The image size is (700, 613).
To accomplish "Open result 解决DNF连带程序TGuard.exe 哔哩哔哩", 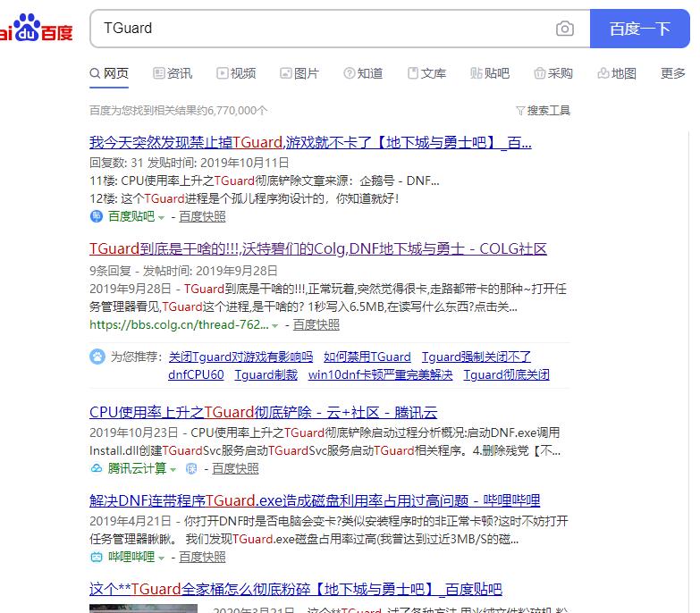I will (x=315, y=500).
